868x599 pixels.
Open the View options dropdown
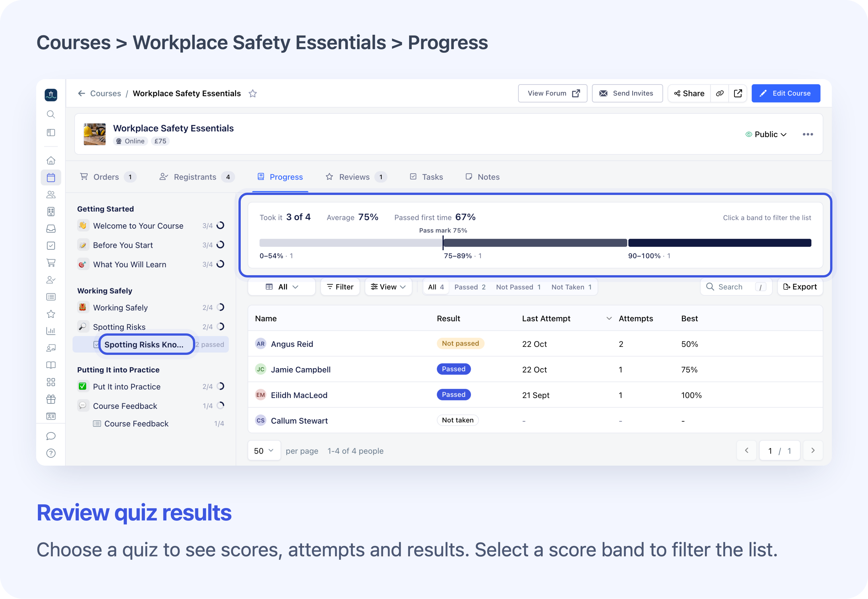(x=388, y=287)
